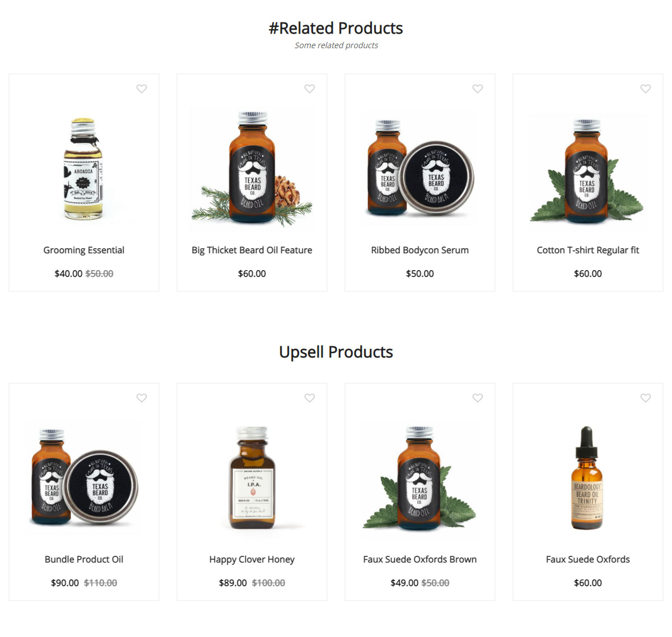672x637 pixels.
Task: Open Happy Clover Honey product page
Action: click(252, 559)
